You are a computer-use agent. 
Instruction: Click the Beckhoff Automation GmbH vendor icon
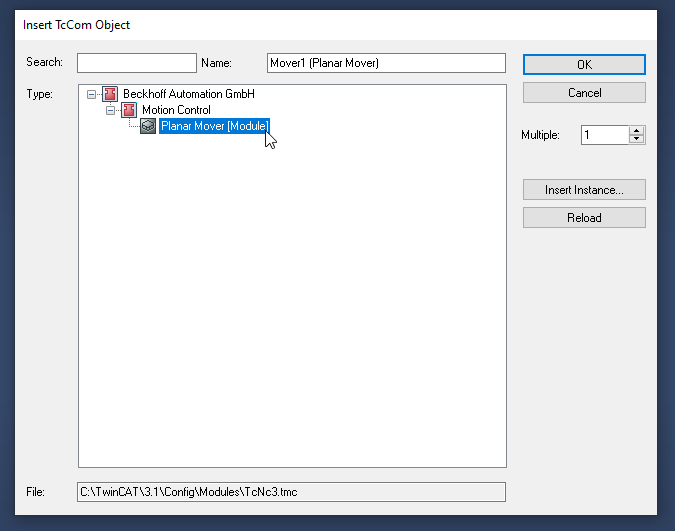point(110,94)
